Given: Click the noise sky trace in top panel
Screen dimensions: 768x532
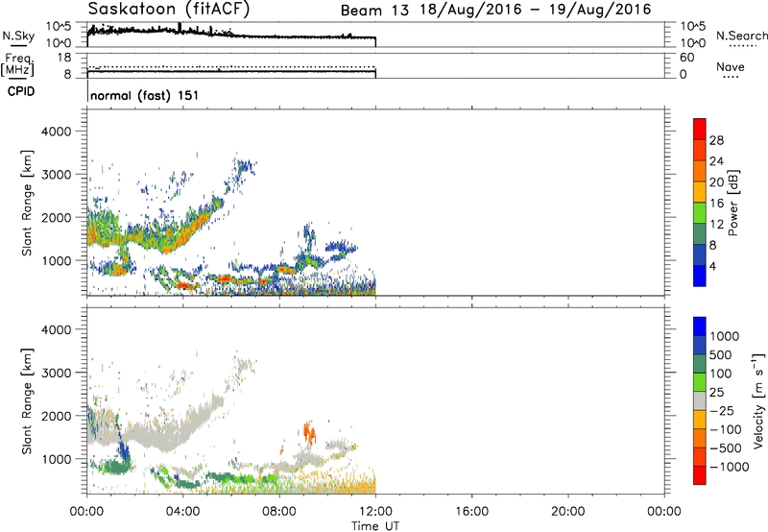Looking at the screenshot, I should [x=230, y=35].
